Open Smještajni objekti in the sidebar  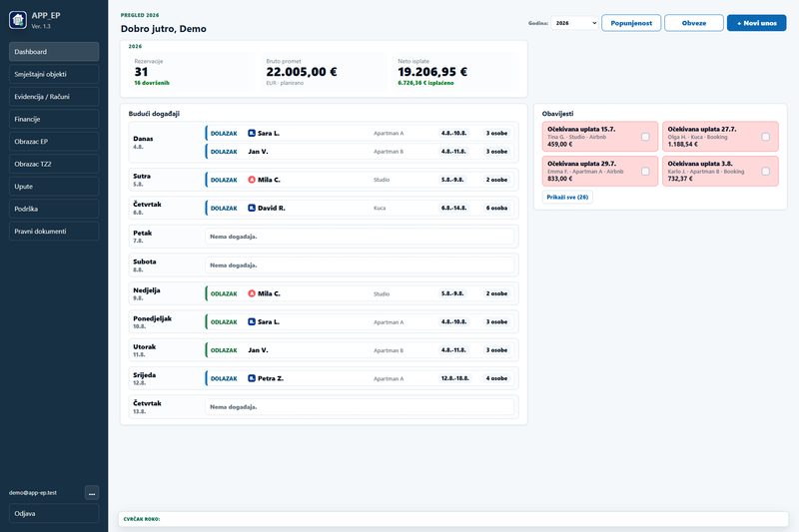[54, 74]
